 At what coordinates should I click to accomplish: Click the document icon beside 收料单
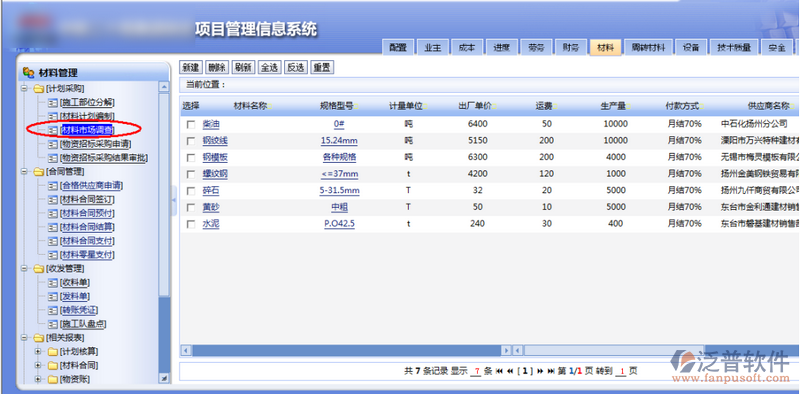coord(53,282)
